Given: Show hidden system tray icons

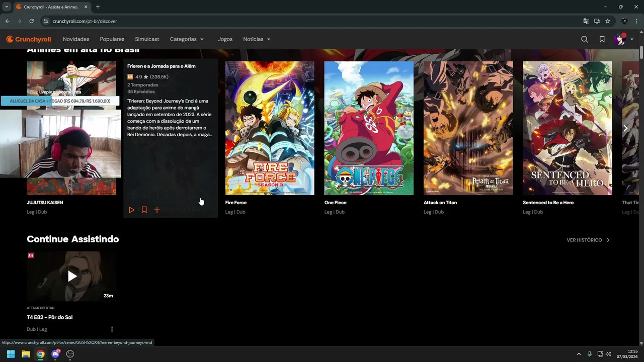Looking at the screenshot, I should (578, 354).
